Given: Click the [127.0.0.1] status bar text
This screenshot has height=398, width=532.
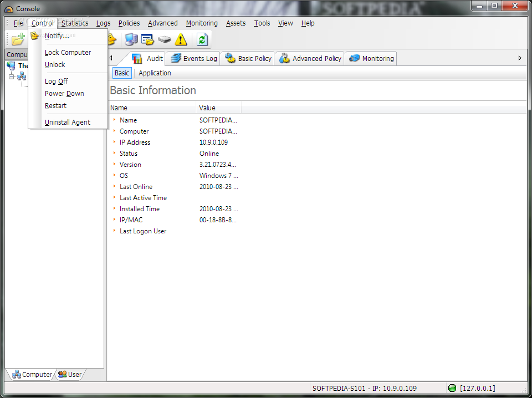Looking at the screenshot, I should [x=477, y=388].
